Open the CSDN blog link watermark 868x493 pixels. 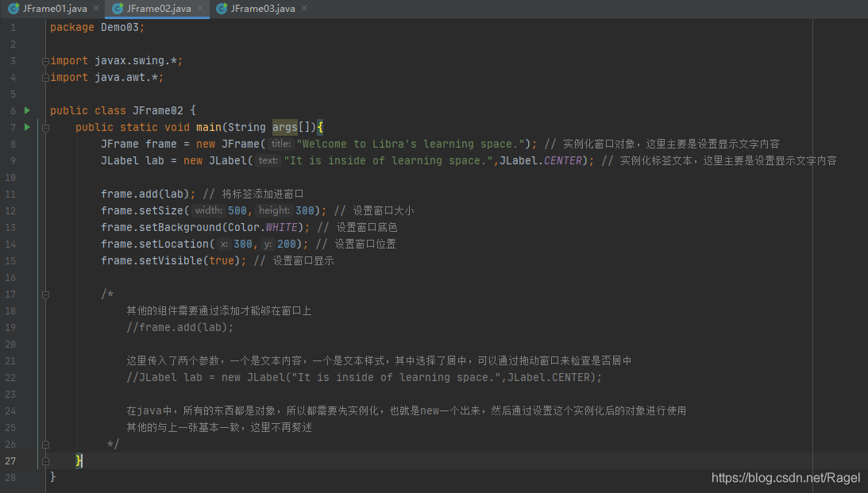[785, 478]
